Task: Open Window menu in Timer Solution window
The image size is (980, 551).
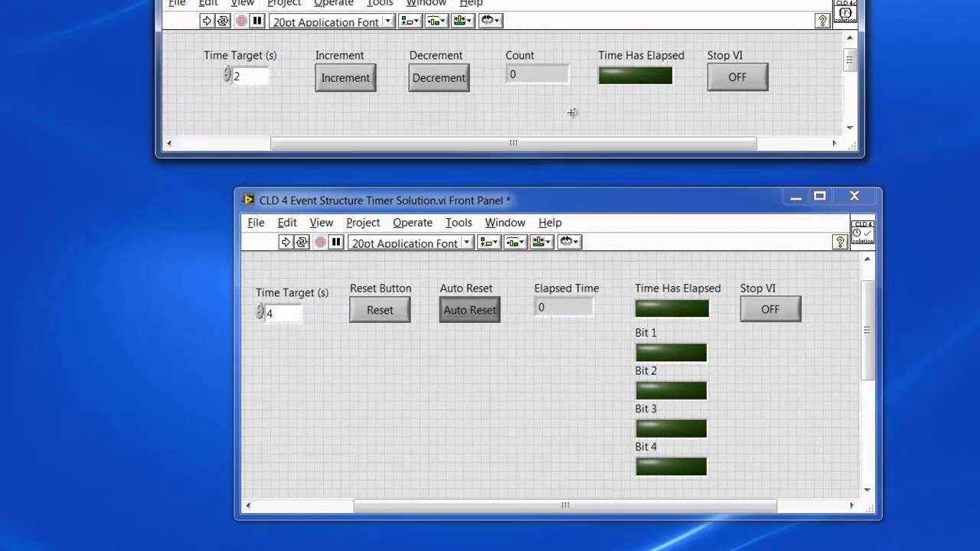Action: [505, 223]
